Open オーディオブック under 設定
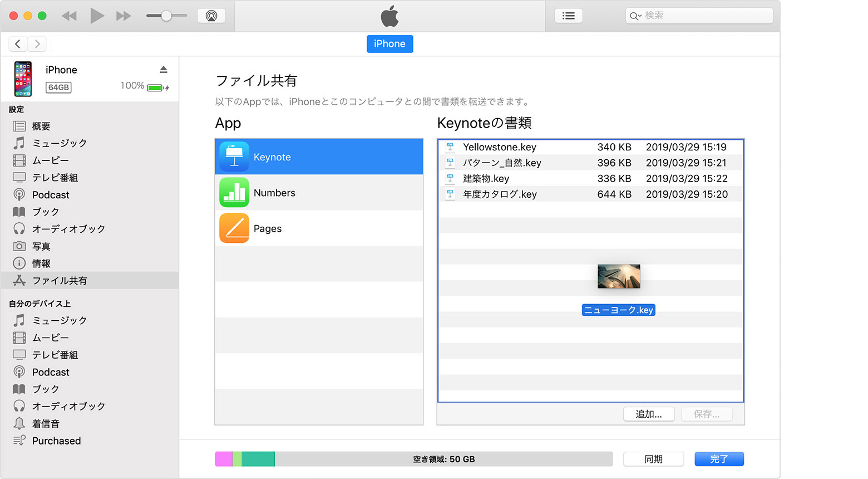The image size is (868, 479). (90, 229)
